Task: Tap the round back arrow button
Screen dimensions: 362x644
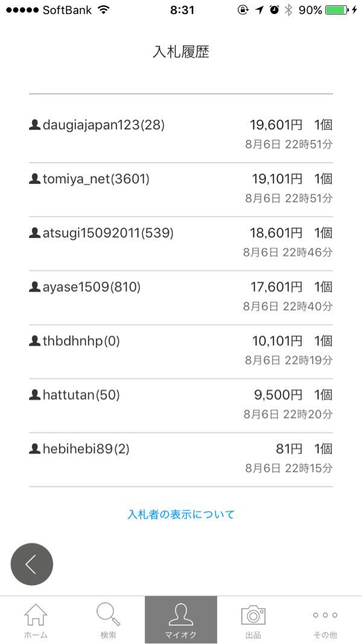Action: pyautogui.click(x=31, y=564)
